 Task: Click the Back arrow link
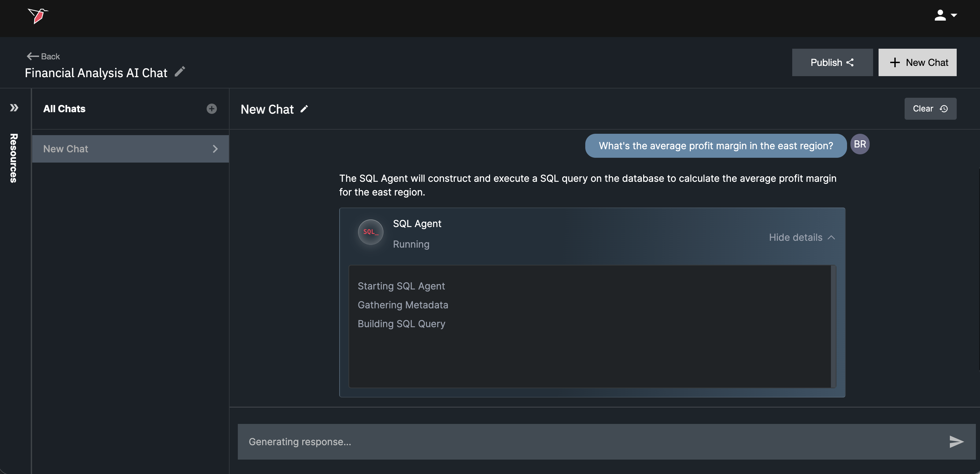point(43,56)
